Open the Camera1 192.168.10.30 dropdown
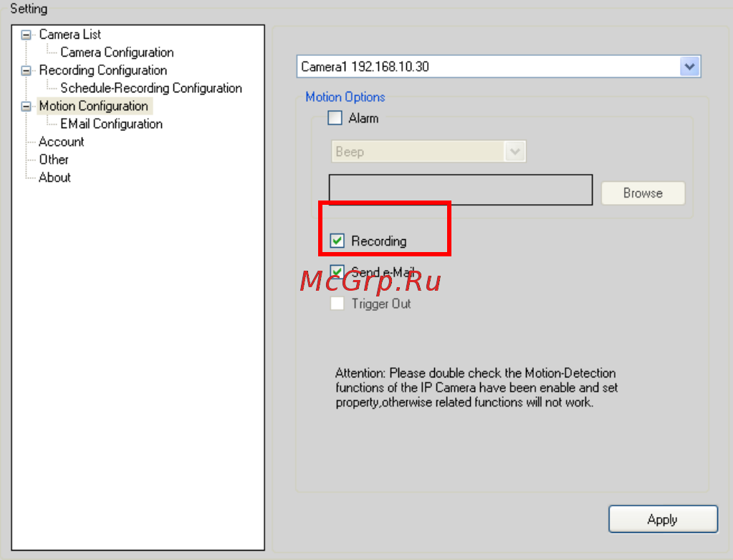Image resolution: width=733 pixels, height=560 pixels. pos(689,67)
